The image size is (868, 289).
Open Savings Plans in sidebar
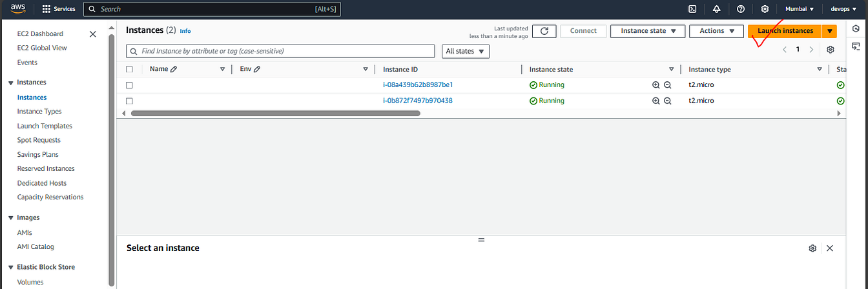(38, 154)
